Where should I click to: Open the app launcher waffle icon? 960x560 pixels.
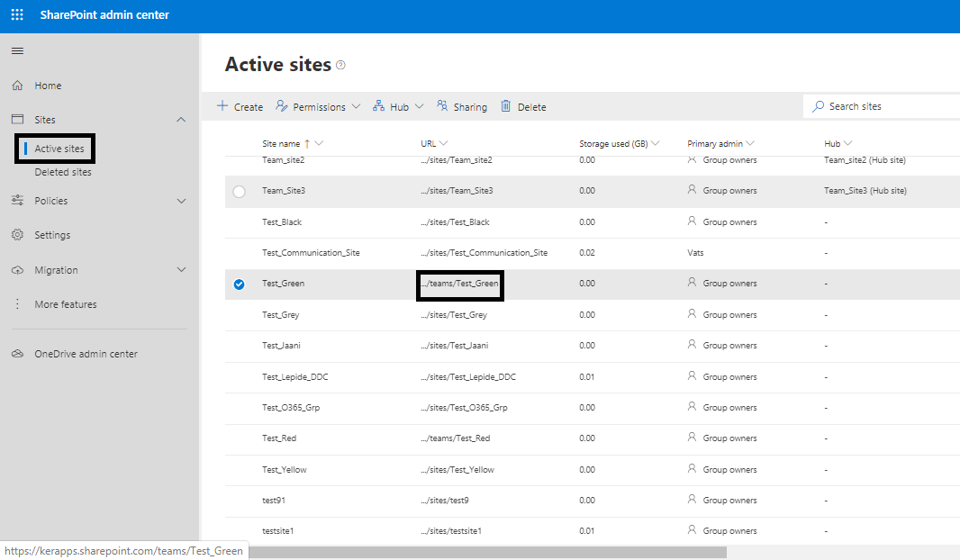[17, 14]
